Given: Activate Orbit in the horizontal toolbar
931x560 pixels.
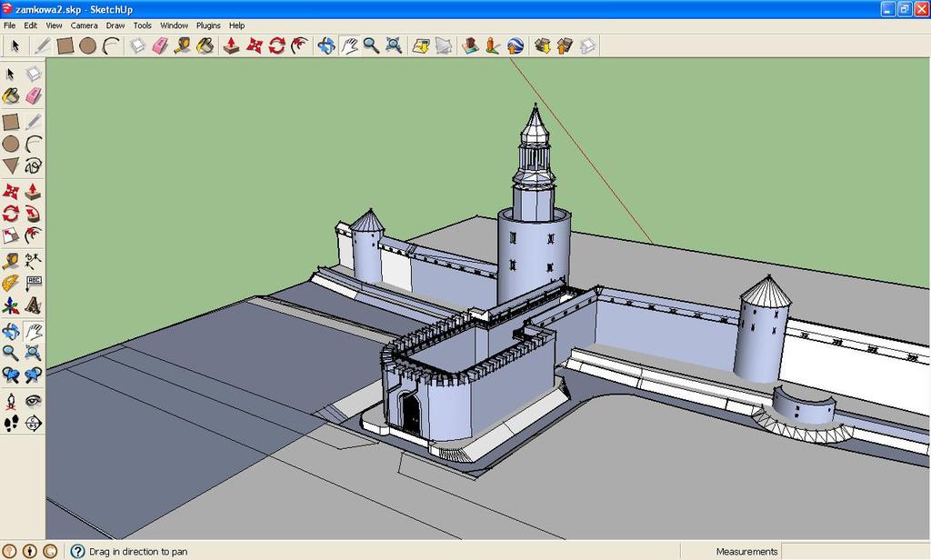Looking at the screenshot, I should coord(326,45).
